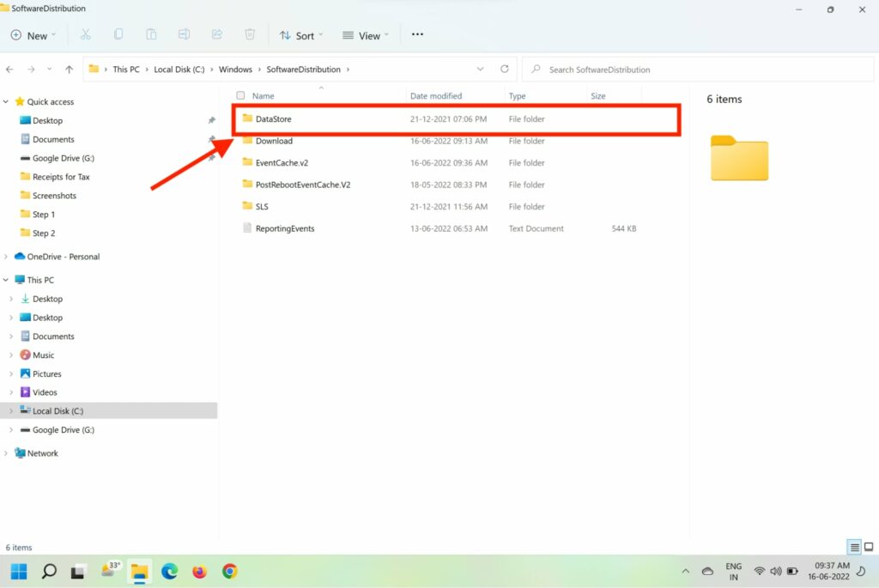
Task: Switch to details view icon in bottom corner
Action: pos(854,547)
